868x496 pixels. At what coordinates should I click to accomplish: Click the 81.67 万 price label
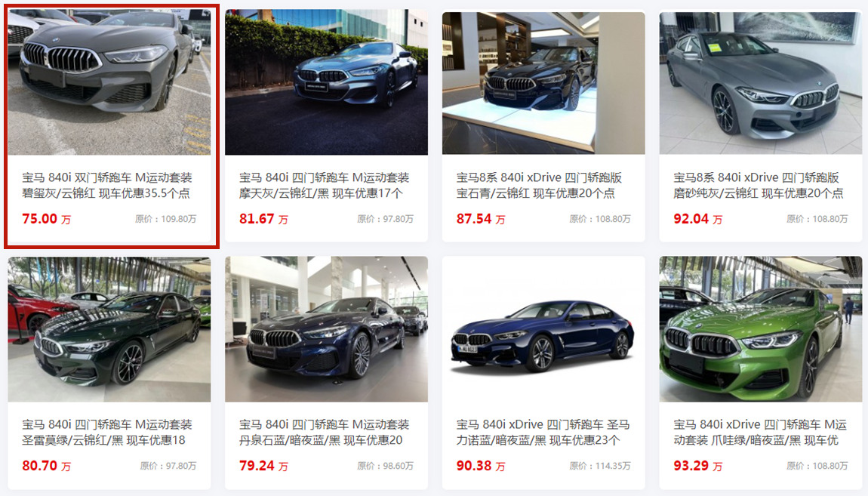(263, 219)
